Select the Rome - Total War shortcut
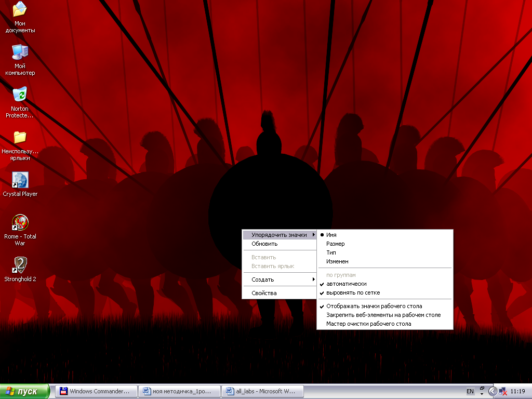The image size is (532, 399). coord(20,230)
